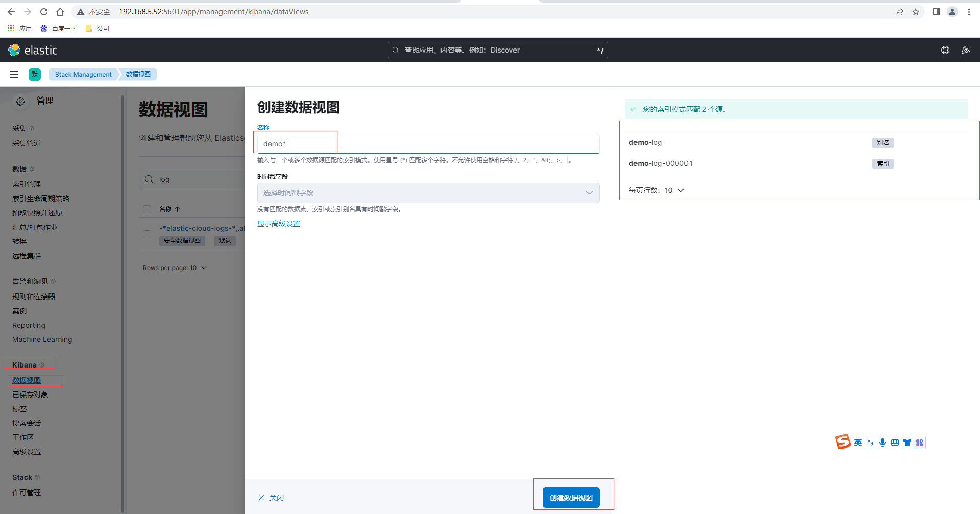The height and width of the screenshot is (514, 980).
Task: Click the 管理 gear icon
Action: [x=20, y=102]
